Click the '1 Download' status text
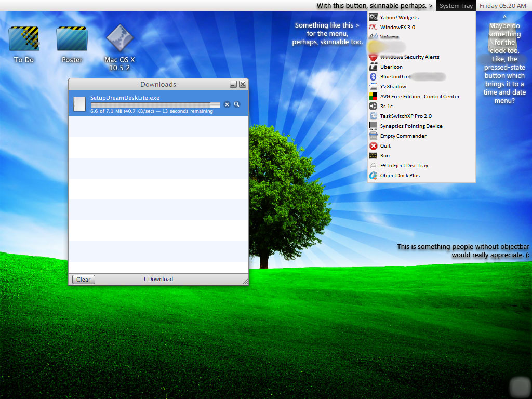Screen dimensions: 532x399 click(158, 279)
